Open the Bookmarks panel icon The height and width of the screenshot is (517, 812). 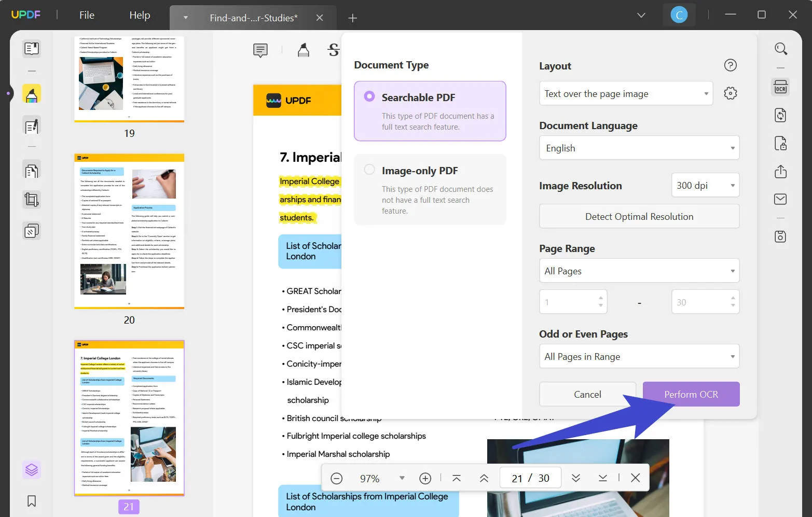pyautogui.click(x=32, y=501)
